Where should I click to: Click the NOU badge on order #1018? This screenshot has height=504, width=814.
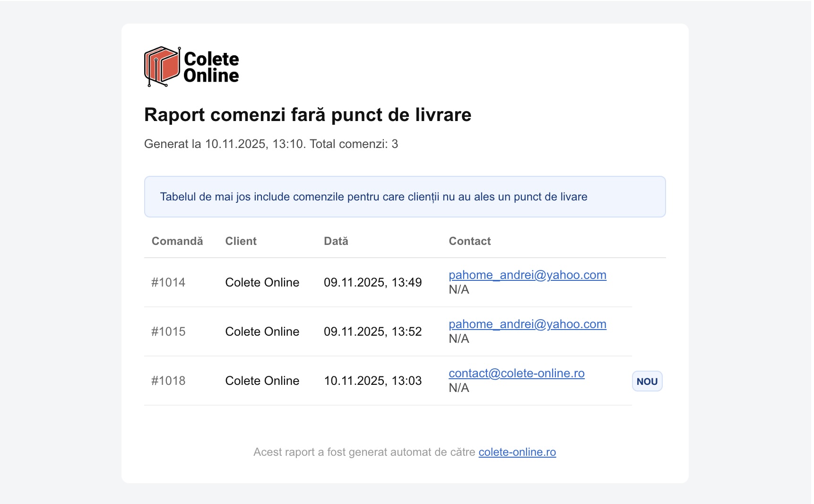coord(647,381)
